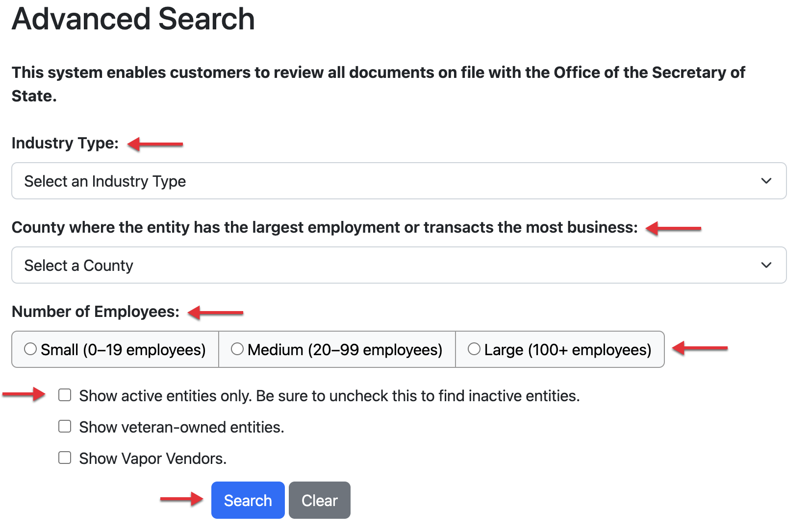Click the red arrow right of the Large employees option
Viewport: 810px width, 532px height.
point(700,348)
